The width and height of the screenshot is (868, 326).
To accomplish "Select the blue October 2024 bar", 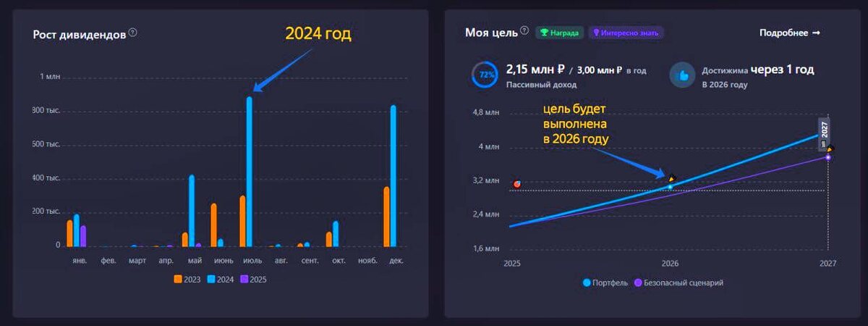I will (x=336, y=234).
